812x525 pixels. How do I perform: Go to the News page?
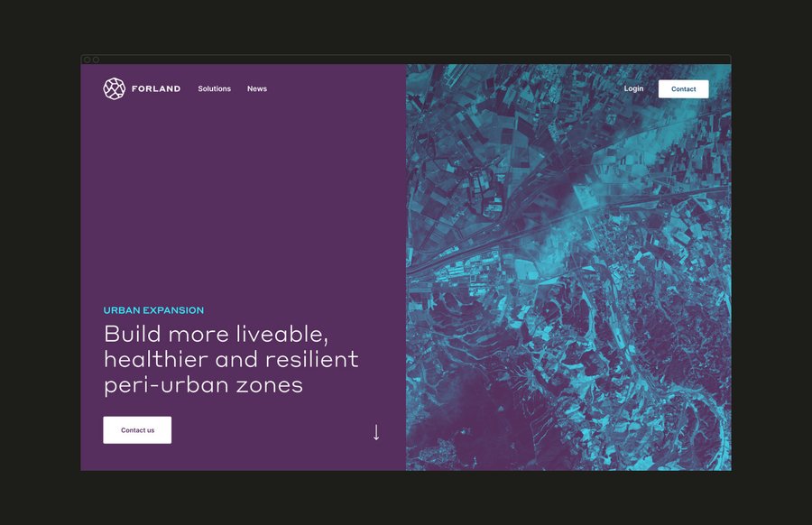(257, 88)
